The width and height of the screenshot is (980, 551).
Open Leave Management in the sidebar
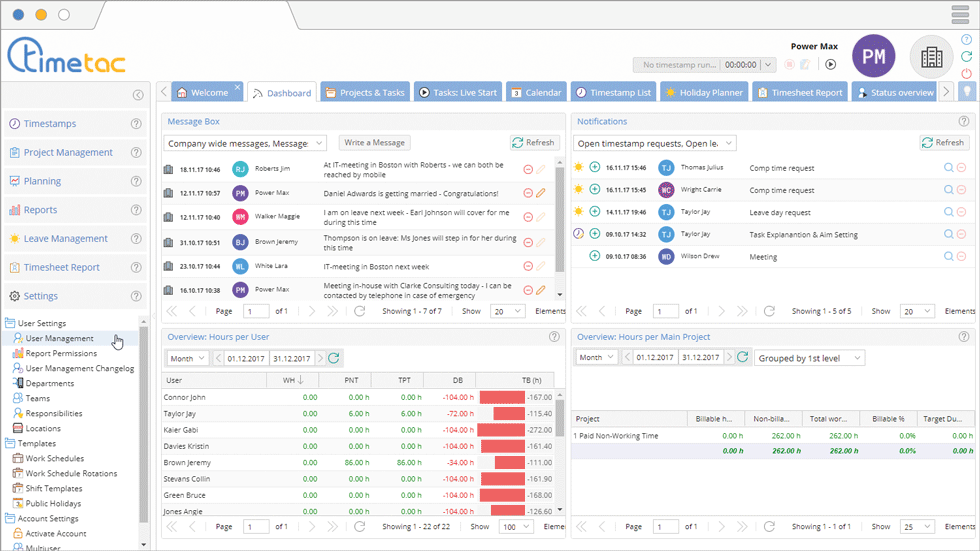[x=66, y=239]
